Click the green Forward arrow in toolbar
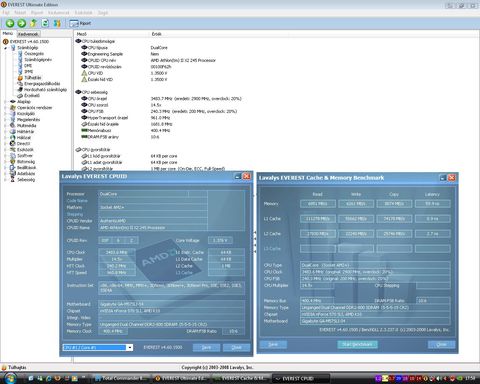The width and height of the screenshot is (480, 384). point(22,23)
